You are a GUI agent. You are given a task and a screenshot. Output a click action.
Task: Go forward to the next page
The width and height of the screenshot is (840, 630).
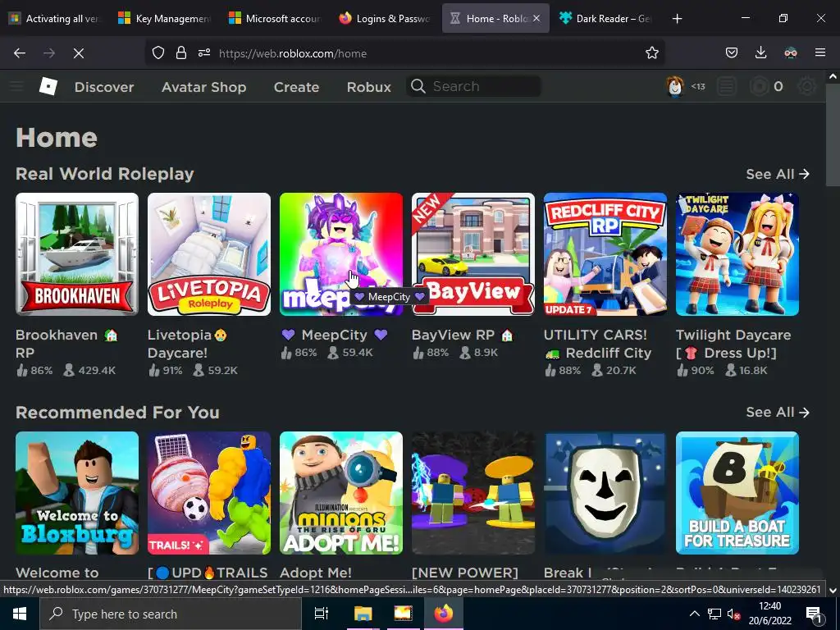coord(49,53)
